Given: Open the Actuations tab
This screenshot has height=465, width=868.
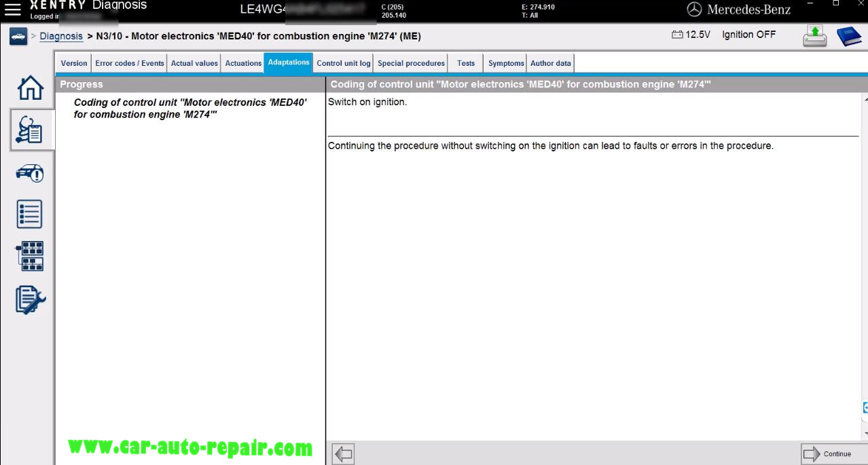Looking at the screenshot, I should tap(243, 63).
